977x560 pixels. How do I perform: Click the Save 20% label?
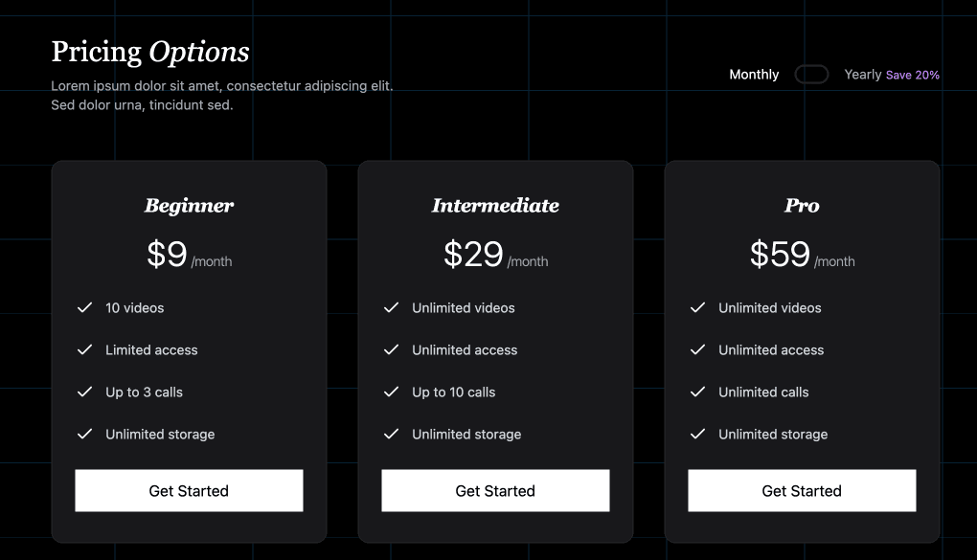(912, 74)
